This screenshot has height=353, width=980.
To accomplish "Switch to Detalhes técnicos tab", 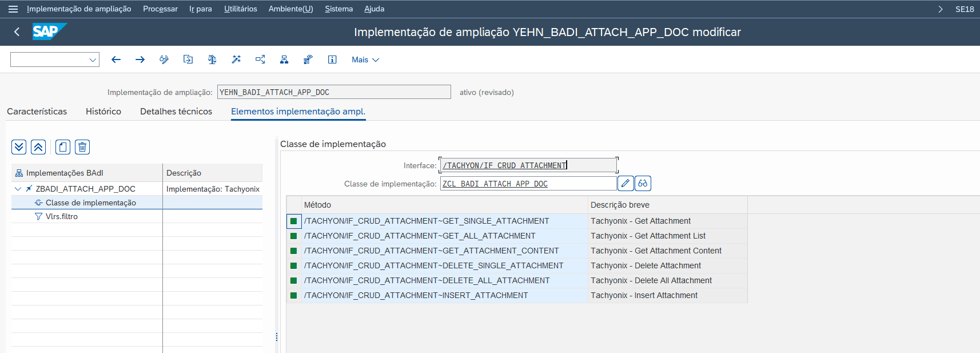I will tap(176, 112).
